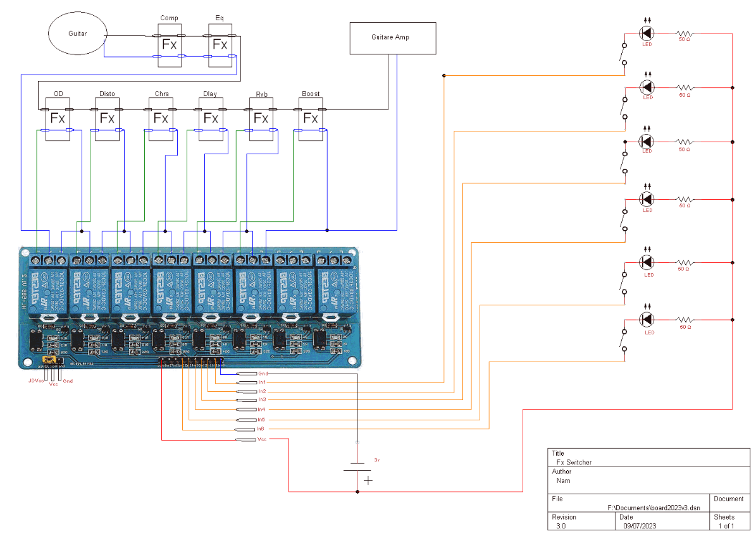Select the Fx Switcher title text
The image size is (756, 536).
tap(574, 462)
